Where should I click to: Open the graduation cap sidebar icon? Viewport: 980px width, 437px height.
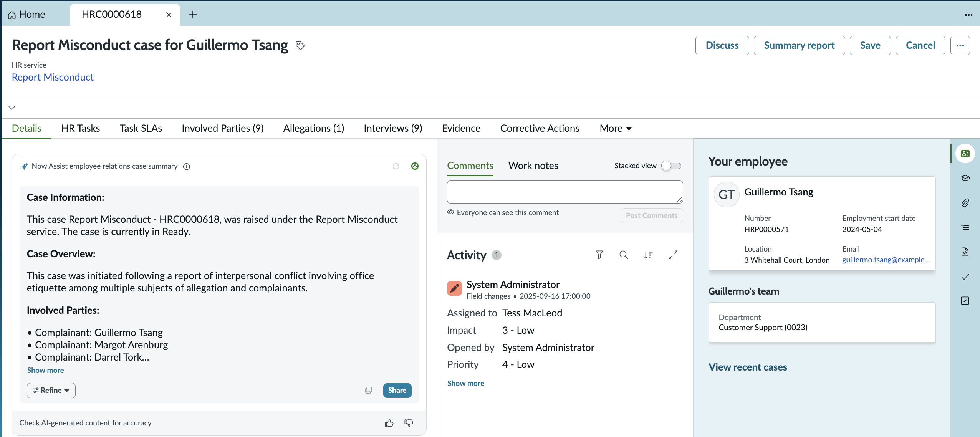965,178
